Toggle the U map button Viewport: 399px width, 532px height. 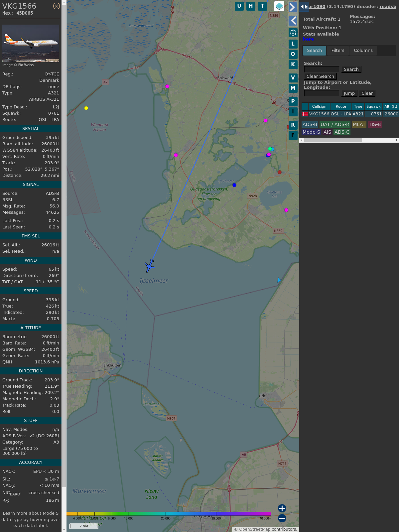click(x=239, y=6)
